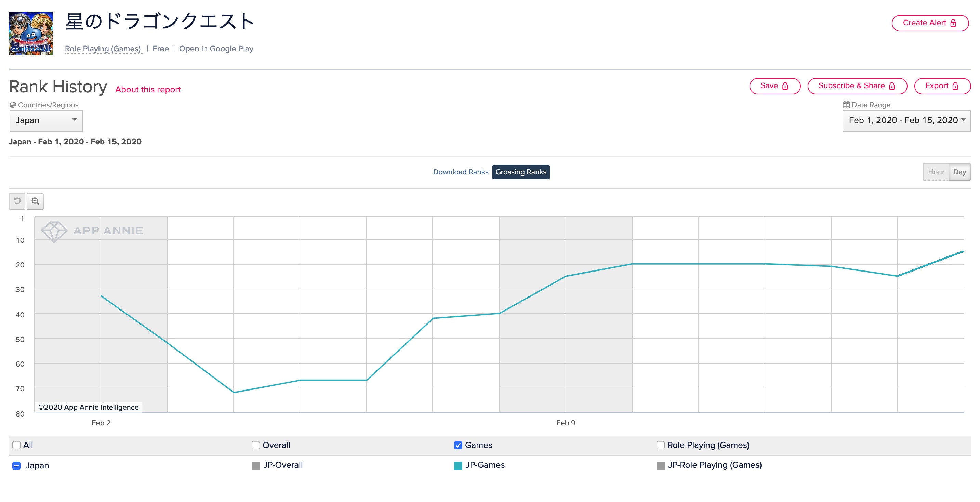Viewport: 980px width, 502px height.
Task: Switch to Download Ranks tab
Action: point(460,172)
